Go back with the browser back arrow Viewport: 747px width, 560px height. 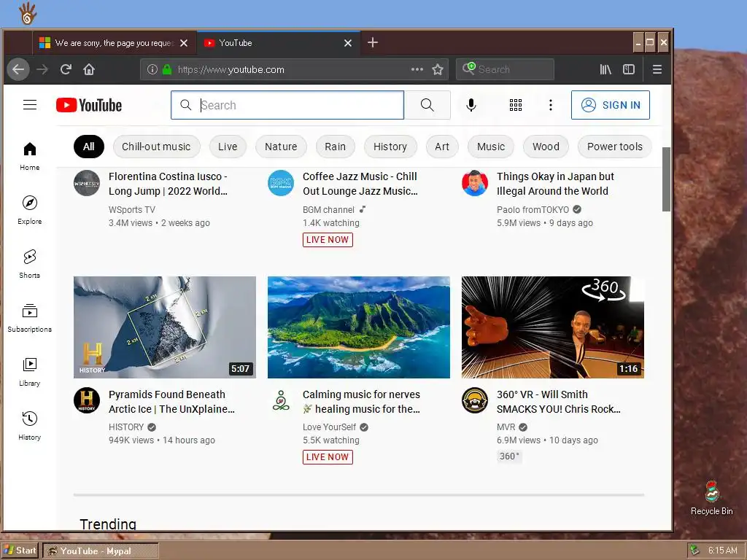pos(18,69)
